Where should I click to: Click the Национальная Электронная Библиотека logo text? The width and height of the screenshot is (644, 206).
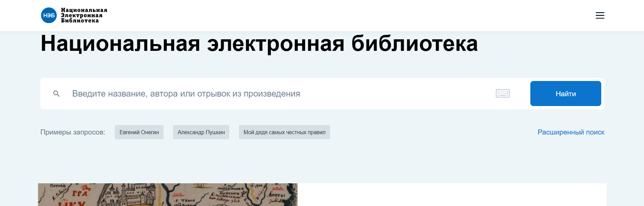84,15
